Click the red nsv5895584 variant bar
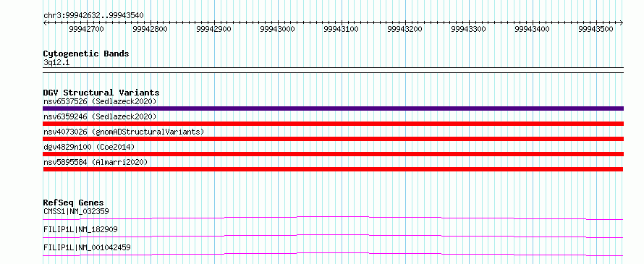 tap(333, 169)
